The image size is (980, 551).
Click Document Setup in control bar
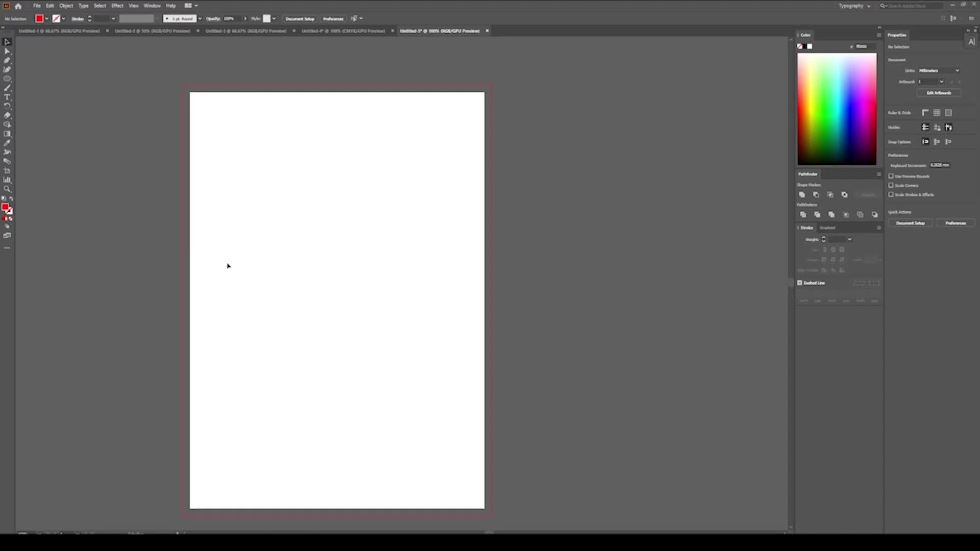pos(300,19)
